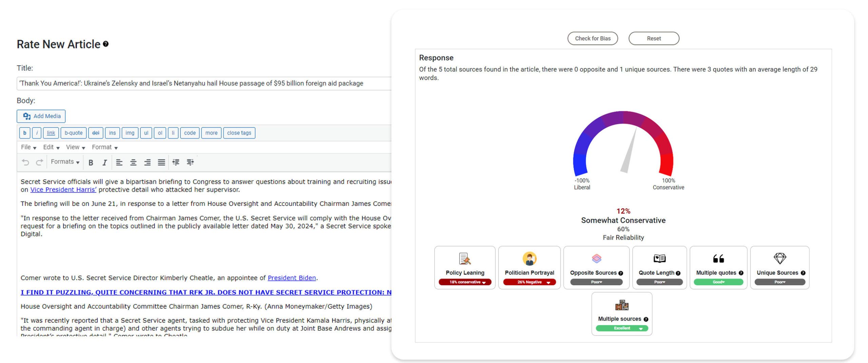The image size is (868, 363).
Task: Expand the Excellent rating under Multiple sources
Action: [622, 328]
